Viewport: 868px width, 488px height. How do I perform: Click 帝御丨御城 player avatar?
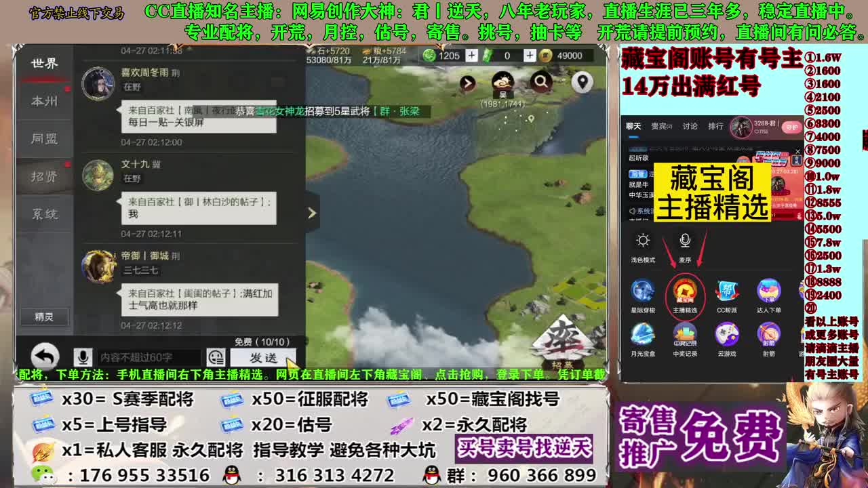pyautogui.click(x=98, y=267)
